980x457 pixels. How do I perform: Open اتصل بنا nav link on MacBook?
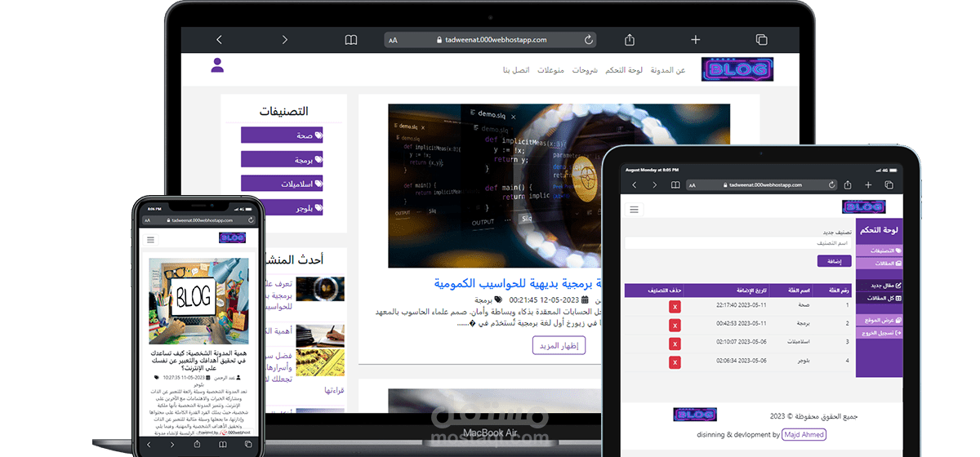click(516, 70)
